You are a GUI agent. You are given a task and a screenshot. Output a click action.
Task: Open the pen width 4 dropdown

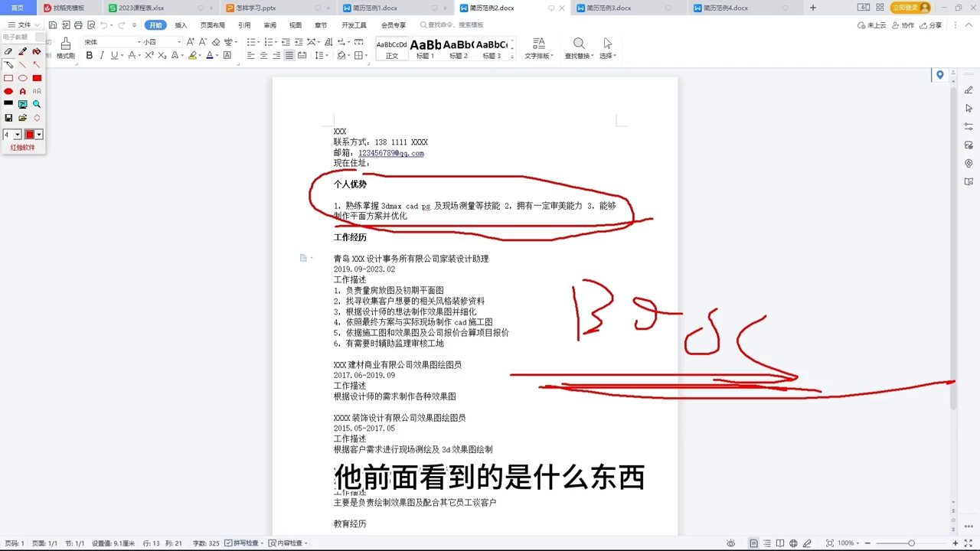(18, 135)
